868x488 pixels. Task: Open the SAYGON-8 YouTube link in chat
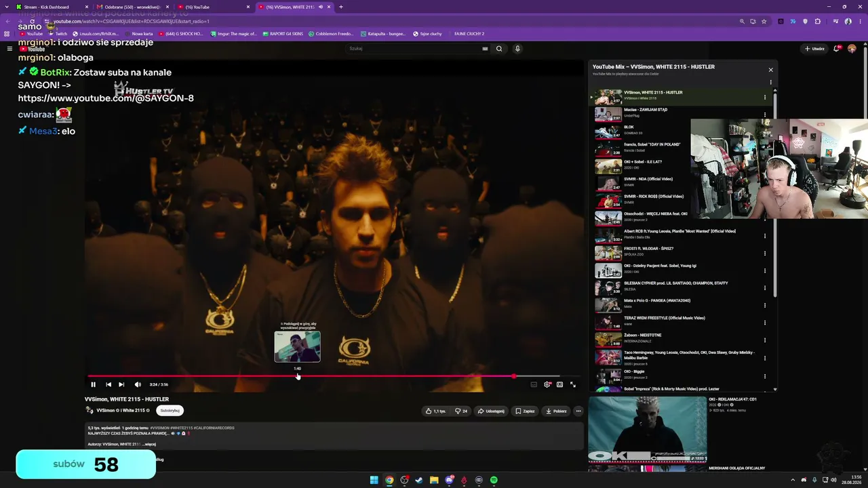pyautogui.click(x=106, y=98)
